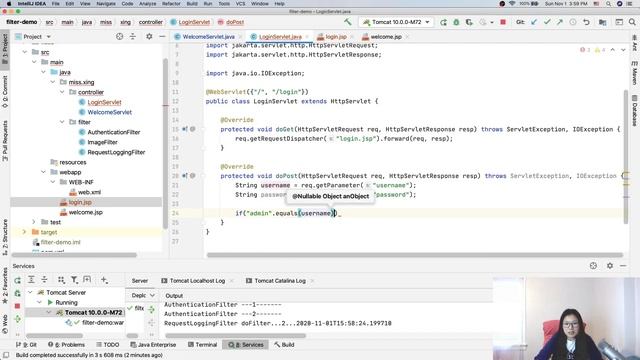This screenshot has width=640, height=360.
Task: Open the Tomcat run configuration dropdown
Action: (x=396, y=22)
